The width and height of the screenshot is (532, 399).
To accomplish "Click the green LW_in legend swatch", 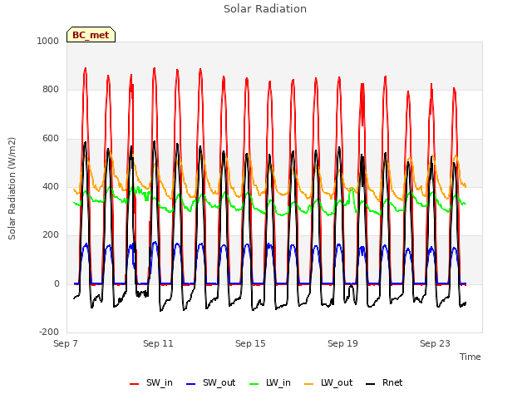I will click(x=254, y=384).
